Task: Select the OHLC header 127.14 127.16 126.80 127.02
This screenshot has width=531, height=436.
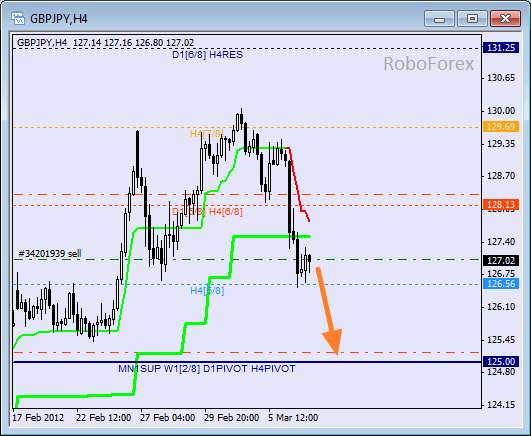Action: (133, 43)
